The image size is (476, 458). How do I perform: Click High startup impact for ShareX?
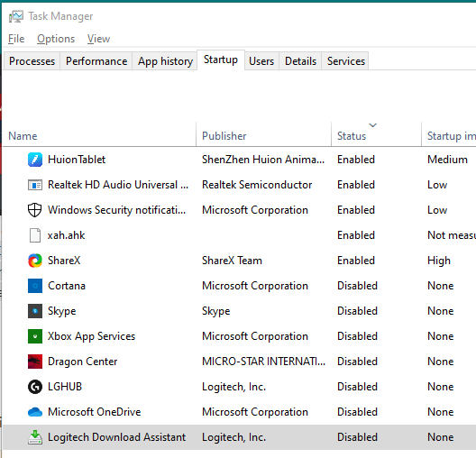pos(439,261)
